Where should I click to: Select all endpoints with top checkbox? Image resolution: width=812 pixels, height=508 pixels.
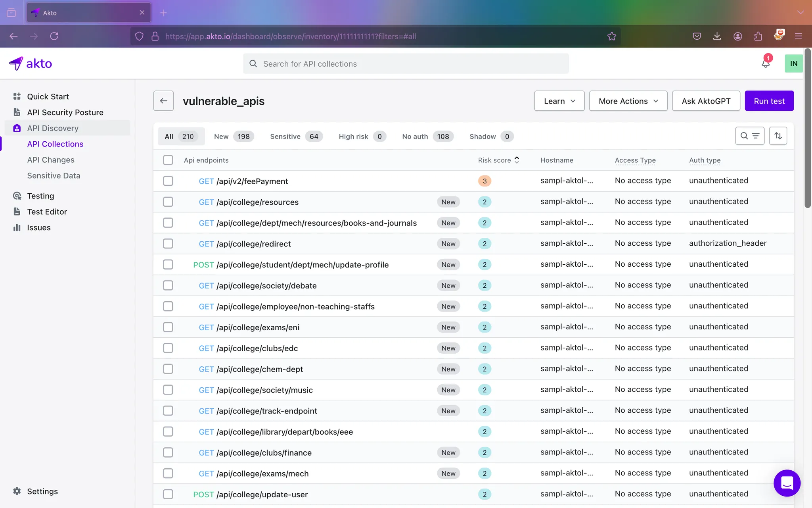[x=168, y=160]
